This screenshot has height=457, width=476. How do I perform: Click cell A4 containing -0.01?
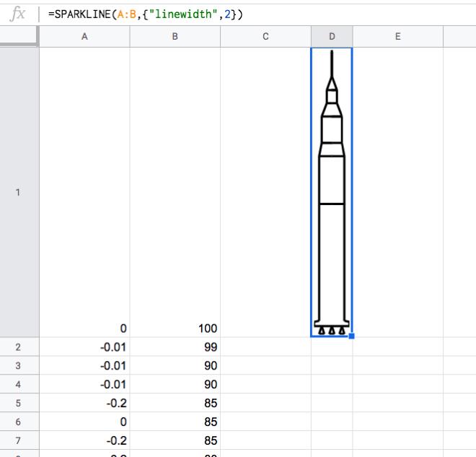84,384
